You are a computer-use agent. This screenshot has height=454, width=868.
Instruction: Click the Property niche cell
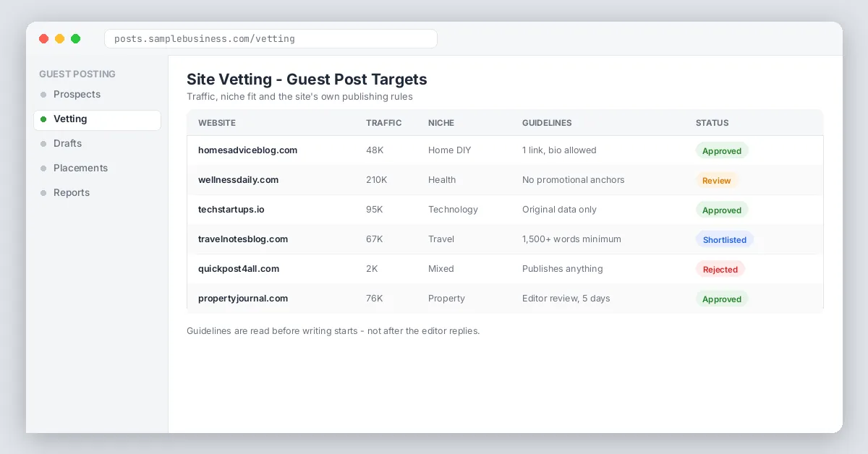click(446, 299)
